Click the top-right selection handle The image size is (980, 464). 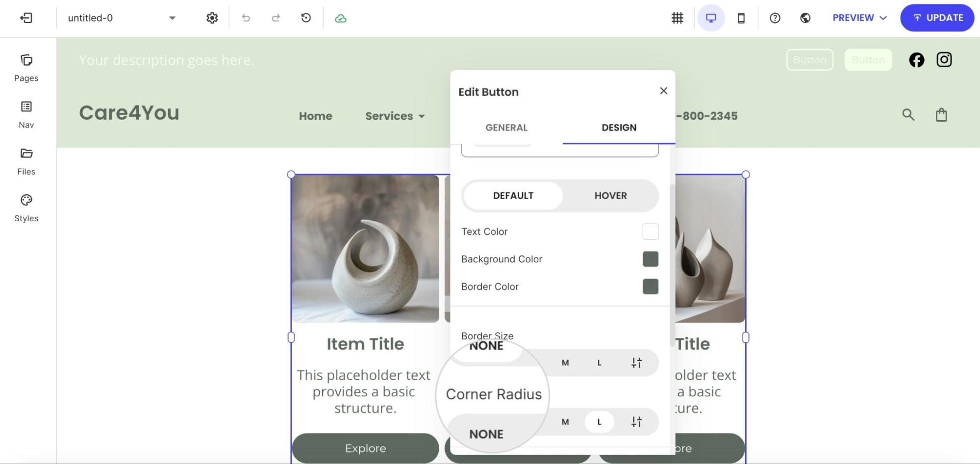point(746,174)
